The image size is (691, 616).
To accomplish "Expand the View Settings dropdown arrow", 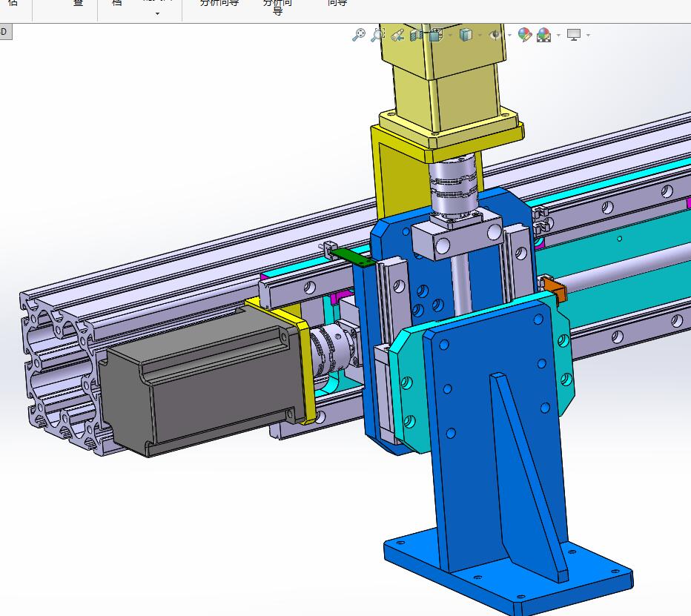I will pos(589,36).
